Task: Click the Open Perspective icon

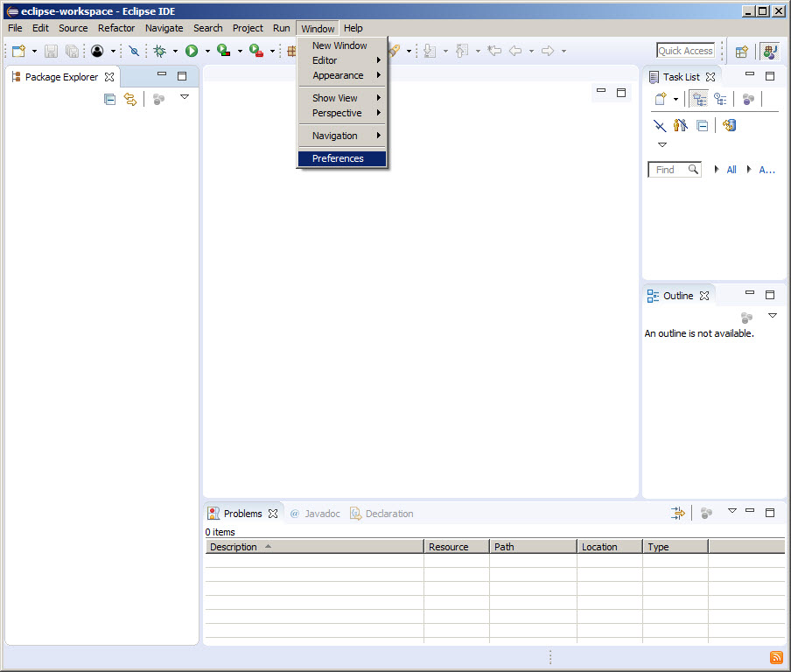Action: point(741,52)
